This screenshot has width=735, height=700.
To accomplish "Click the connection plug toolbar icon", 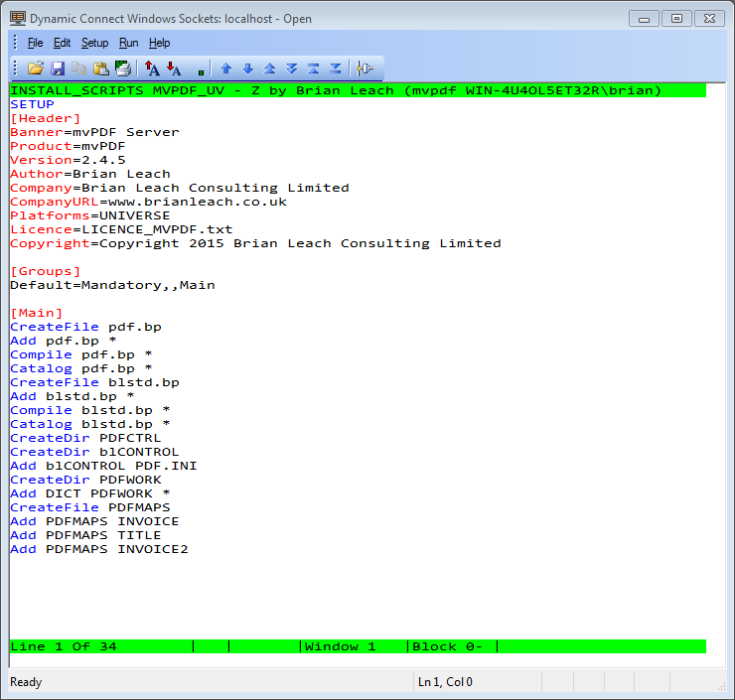I will pyautogui.click(x=365, y=69).
